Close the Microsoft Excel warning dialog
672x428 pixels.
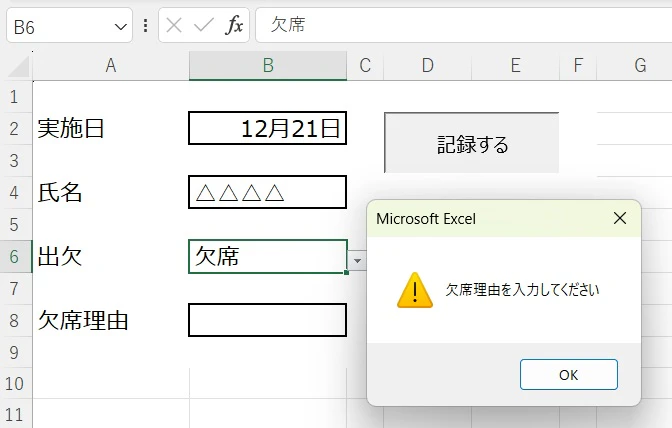620,218
